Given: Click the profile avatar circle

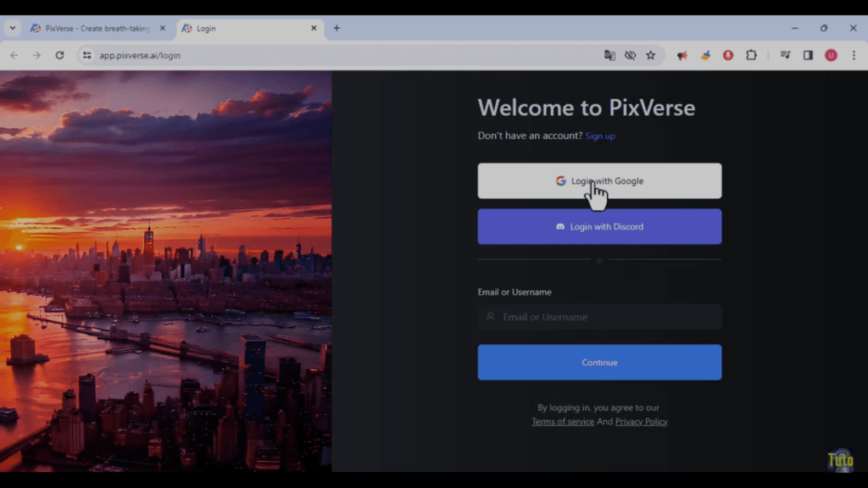Looking at the screenshot, I should [830, 54].
